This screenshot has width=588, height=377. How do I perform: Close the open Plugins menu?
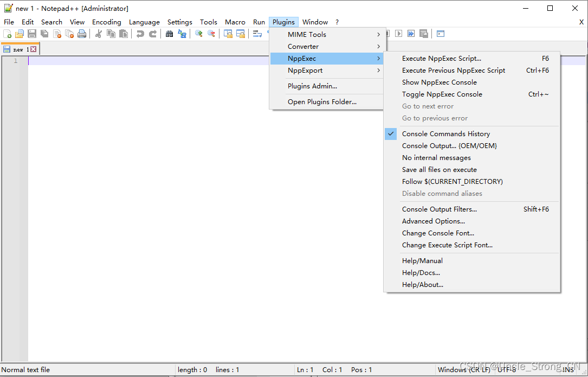pos(283,22)
